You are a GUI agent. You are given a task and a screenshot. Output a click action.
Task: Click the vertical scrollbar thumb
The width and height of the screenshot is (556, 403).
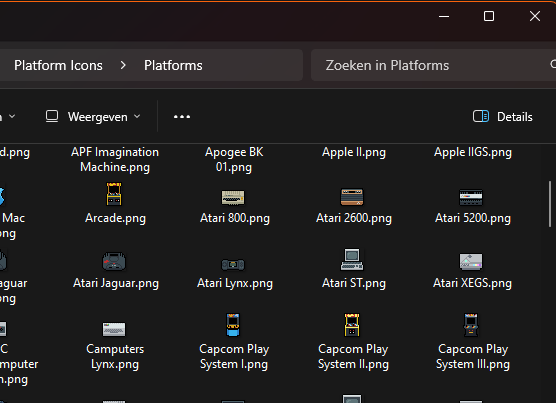click(550, 204)
